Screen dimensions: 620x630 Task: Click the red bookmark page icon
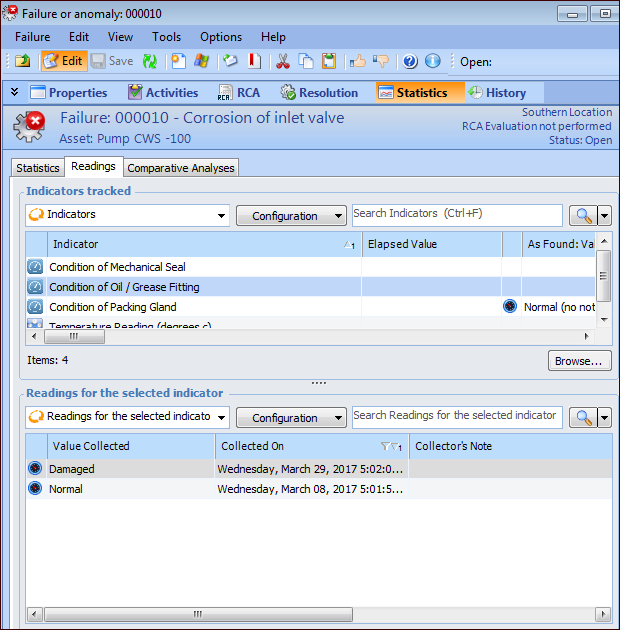254,61
